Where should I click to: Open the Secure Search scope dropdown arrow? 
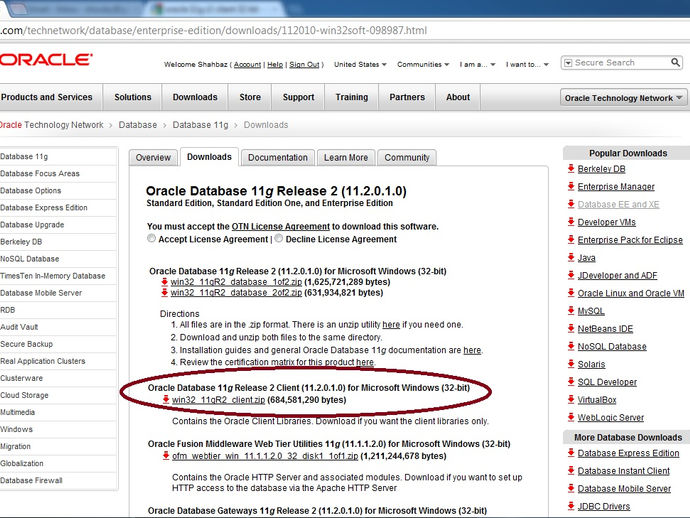[568, 63]
